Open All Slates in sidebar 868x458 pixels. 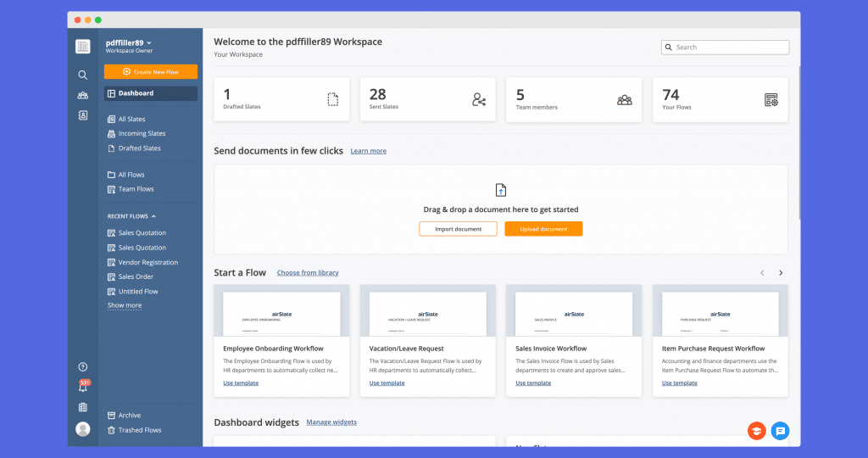126,119
